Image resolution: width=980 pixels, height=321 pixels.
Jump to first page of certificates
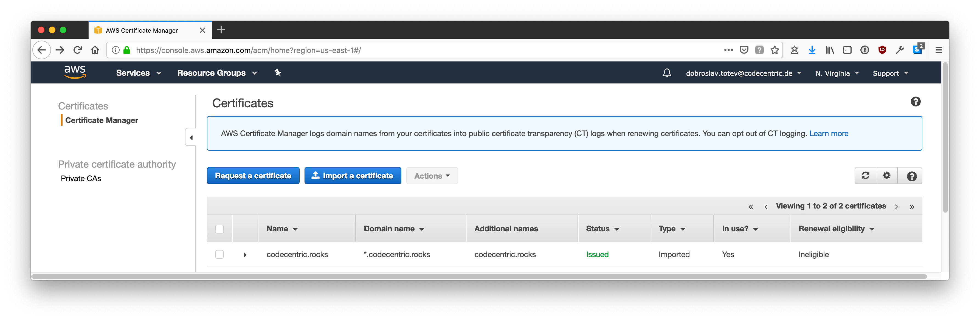[x=750, y=207]
